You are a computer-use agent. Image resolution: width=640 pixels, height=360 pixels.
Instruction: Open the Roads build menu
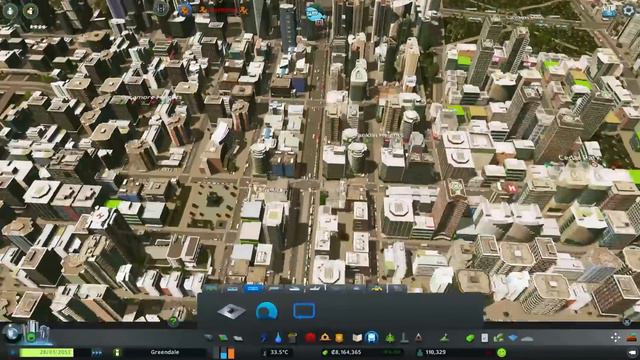(x=209, y=338)
